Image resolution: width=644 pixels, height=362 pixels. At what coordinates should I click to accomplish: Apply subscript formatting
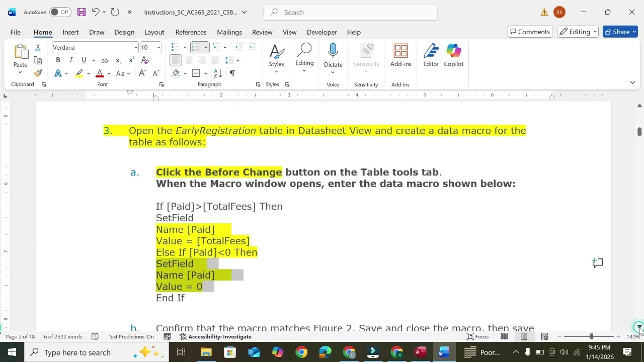(x=118, y=60)
